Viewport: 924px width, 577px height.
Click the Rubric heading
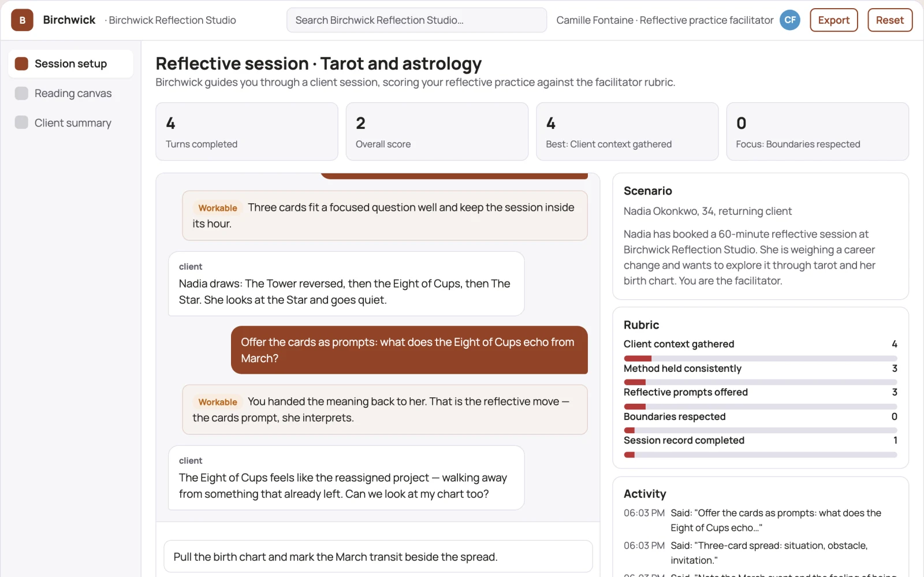[641, 325]
